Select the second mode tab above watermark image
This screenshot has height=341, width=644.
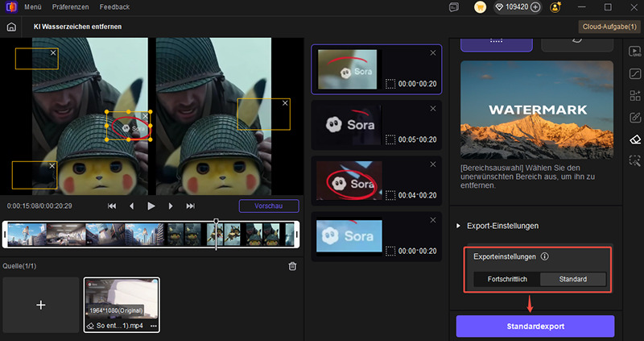tap(577, 44)
